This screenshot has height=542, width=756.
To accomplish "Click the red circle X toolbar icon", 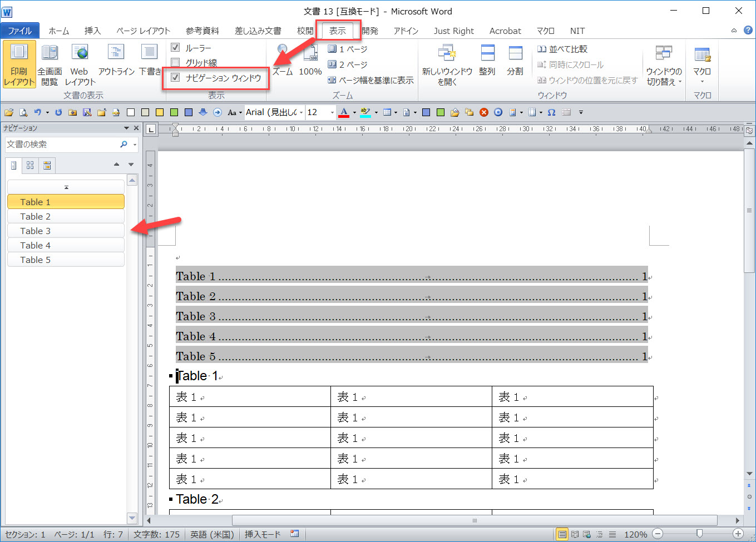I will (x=484, y=112).
